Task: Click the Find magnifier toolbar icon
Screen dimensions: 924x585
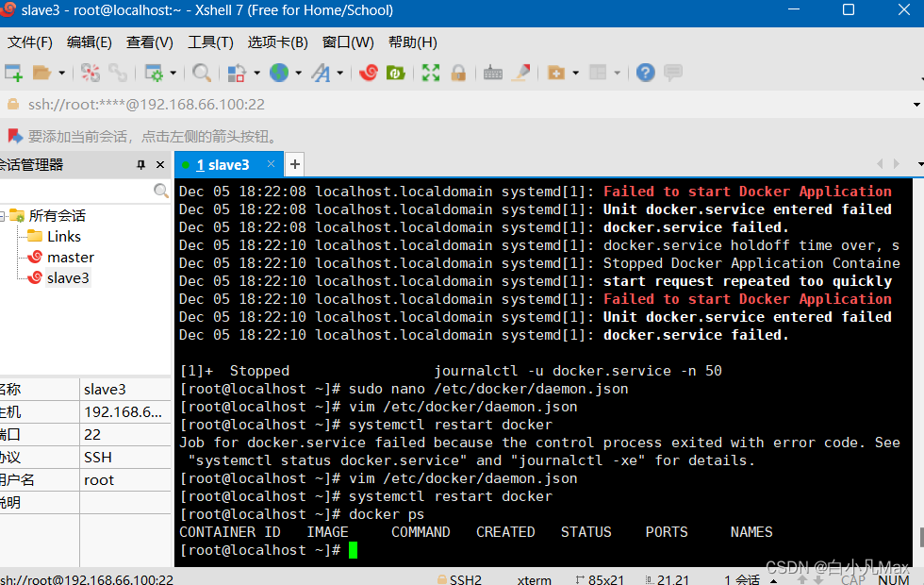Action: (x=202, y=74)
